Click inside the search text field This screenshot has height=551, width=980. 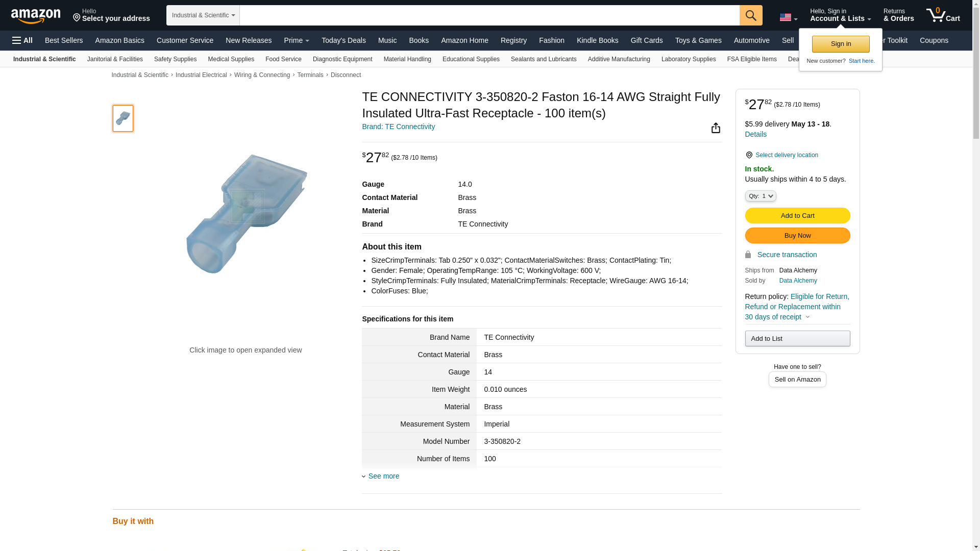pos(489,15)
